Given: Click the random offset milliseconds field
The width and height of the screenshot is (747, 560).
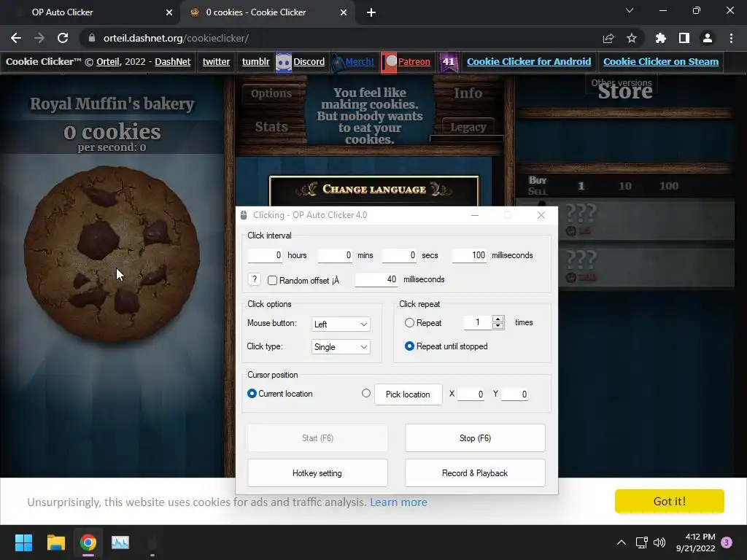Looking at the screenshot, I should tap(376, 279).
